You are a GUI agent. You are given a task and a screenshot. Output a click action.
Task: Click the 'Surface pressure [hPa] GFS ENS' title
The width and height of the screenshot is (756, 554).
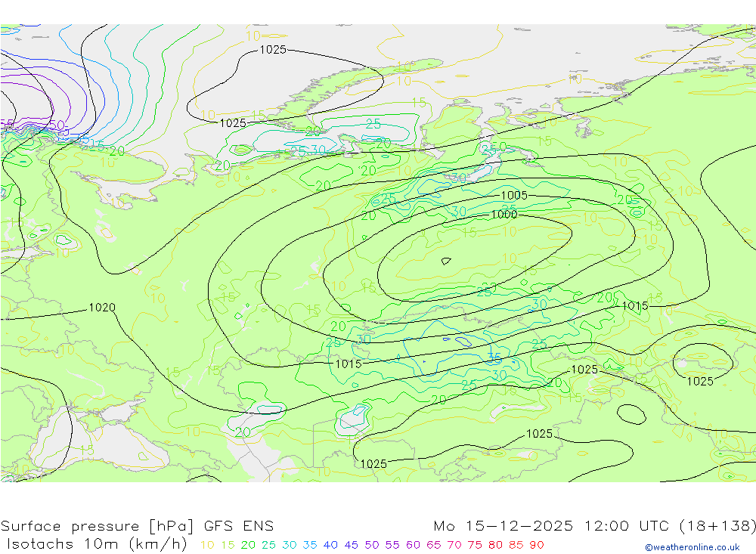click(x=137, y=525)
